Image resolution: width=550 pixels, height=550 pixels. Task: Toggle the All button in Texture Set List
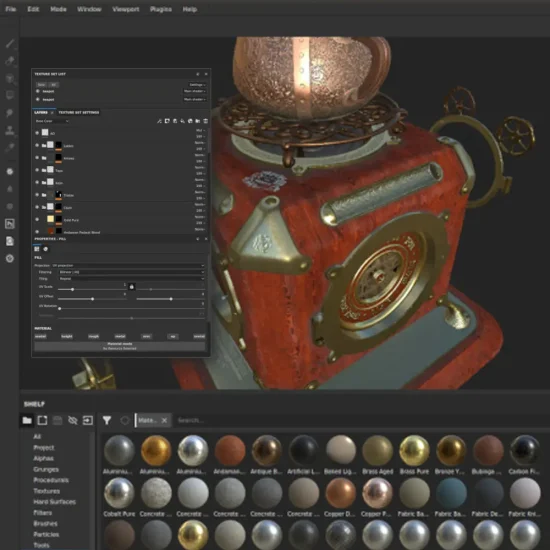click(53, 85)
